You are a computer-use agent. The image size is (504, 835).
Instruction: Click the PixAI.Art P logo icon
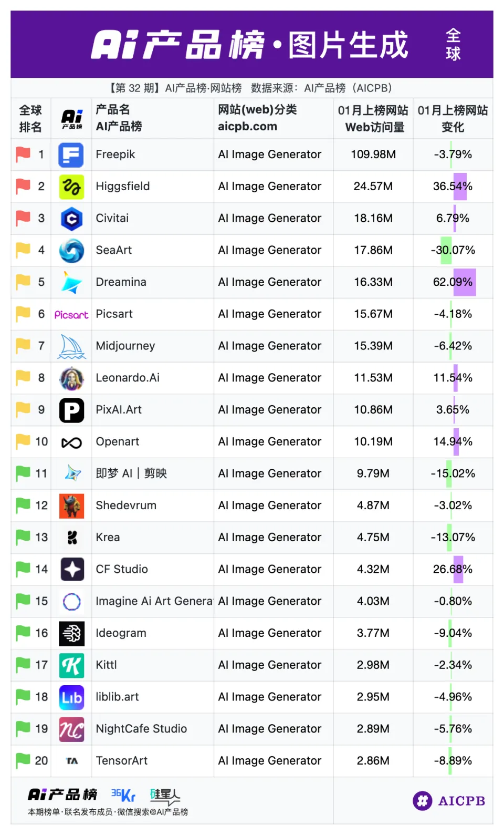pyautogui.click(x=71, y=410)
